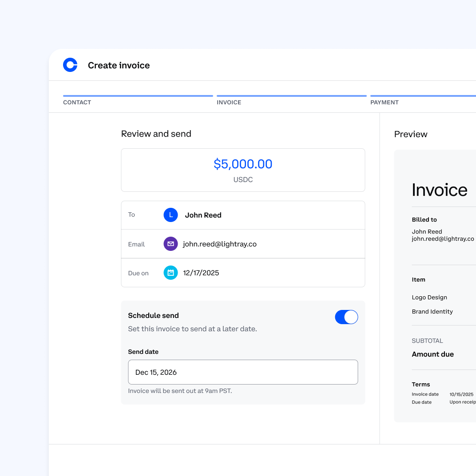The width and height of the screenshot is (476, 476).
Task: Click the Send date label
Action: [143, 352]
